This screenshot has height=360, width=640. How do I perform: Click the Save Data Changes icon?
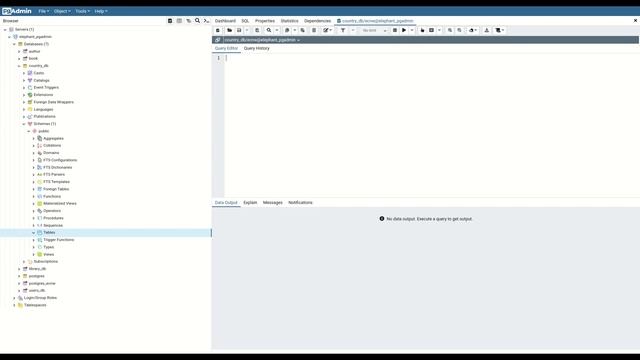pyautogui.click(x=257, y=30)
